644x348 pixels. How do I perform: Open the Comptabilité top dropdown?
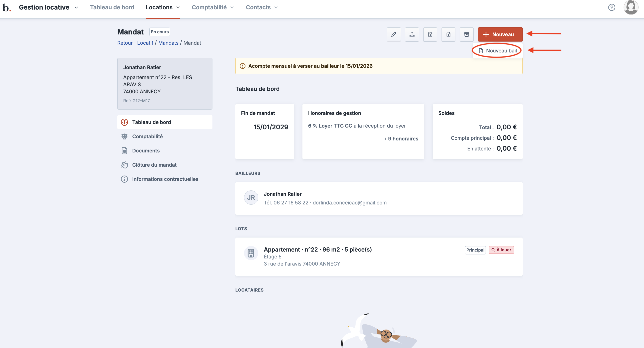click(213, 7)
